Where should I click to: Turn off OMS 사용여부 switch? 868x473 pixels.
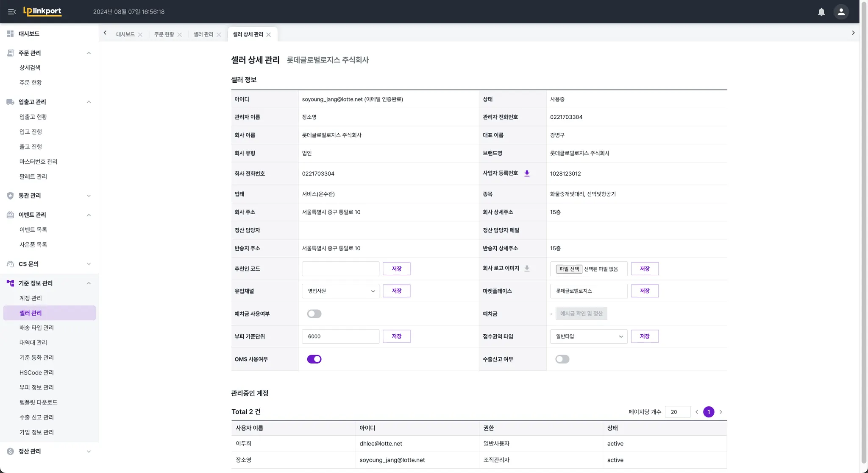(314, 359)
